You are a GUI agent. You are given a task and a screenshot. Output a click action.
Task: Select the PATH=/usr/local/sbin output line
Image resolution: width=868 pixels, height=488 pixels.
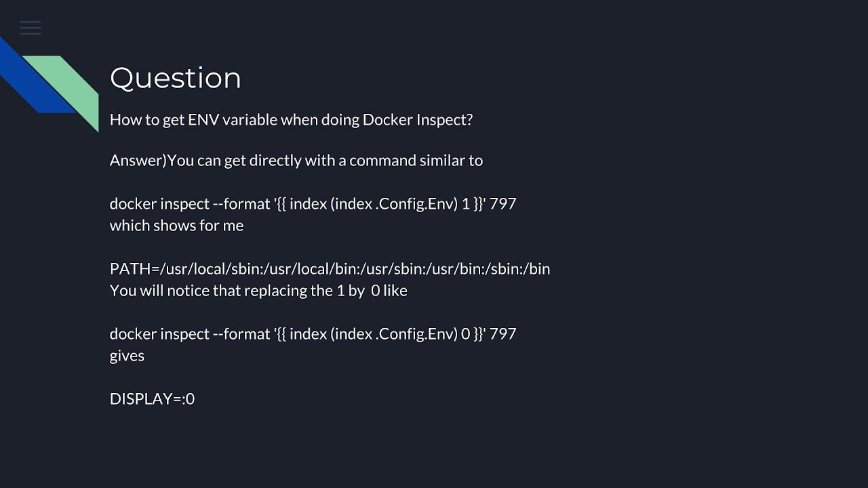click(330, 269)
